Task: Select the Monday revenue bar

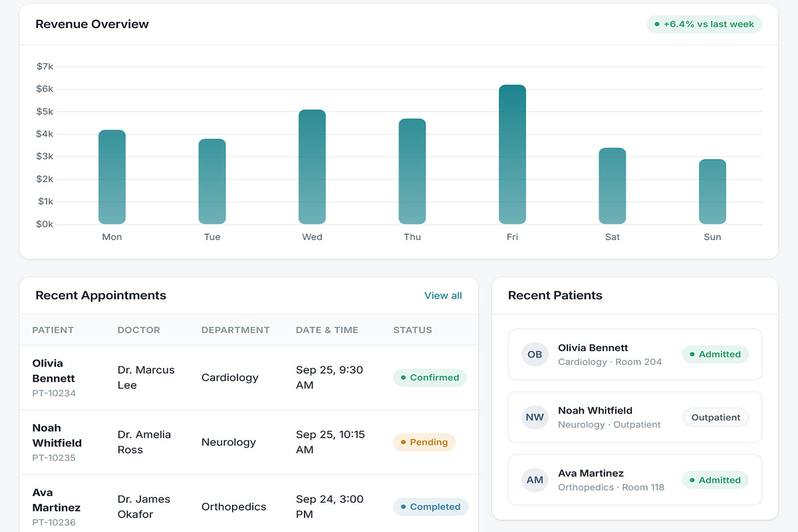Action: pyautogui.click(x=112, y=177)
